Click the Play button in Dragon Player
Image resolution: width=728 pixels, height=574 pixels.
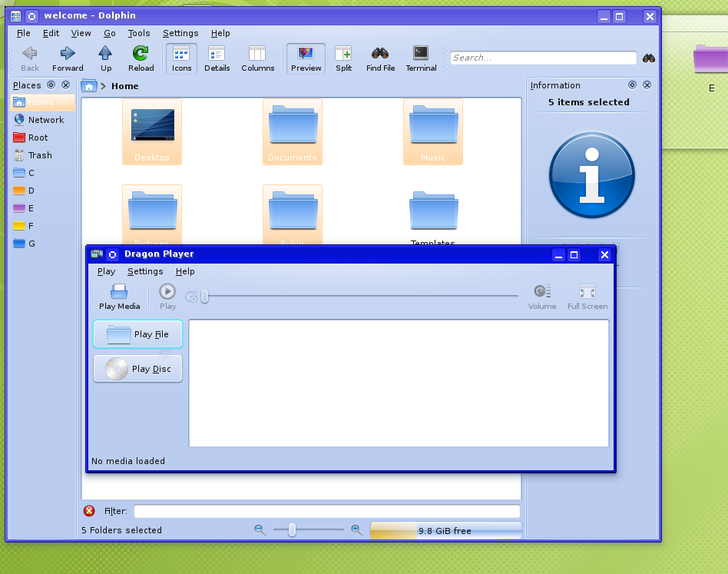click(x=167, y=297)
